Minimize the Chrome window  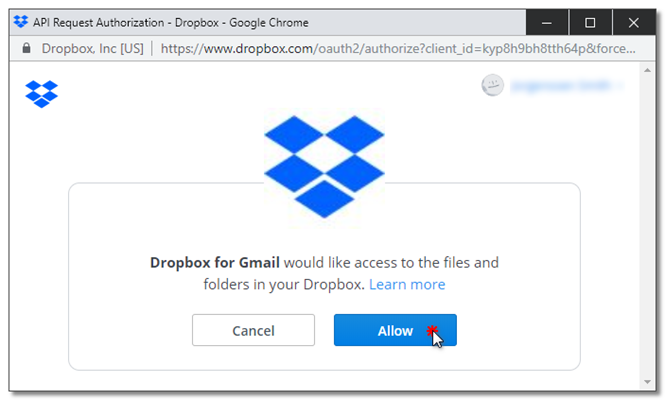tap(547, 22)
